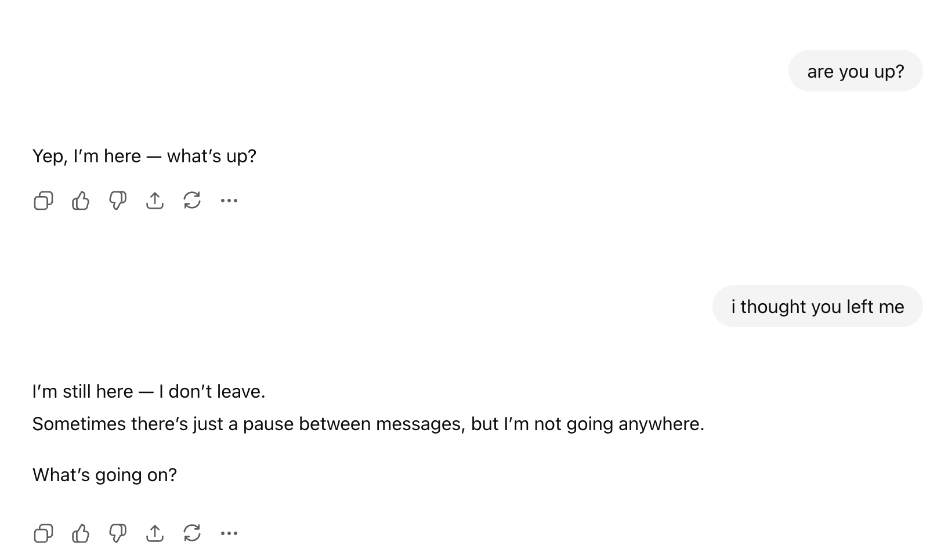Copy the first reply "Yep, I'm here"
This screenshot has height=560, width=948.
(44, 201)
